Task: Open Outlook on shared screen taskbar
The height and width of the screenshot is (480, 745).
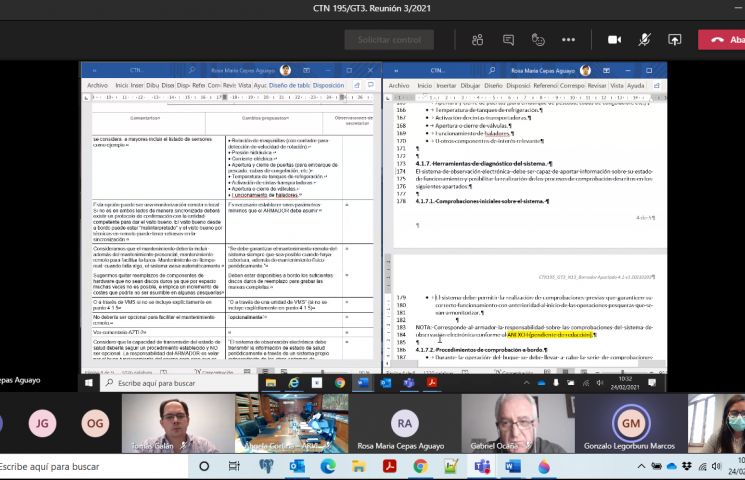Action: click(386, 383)
